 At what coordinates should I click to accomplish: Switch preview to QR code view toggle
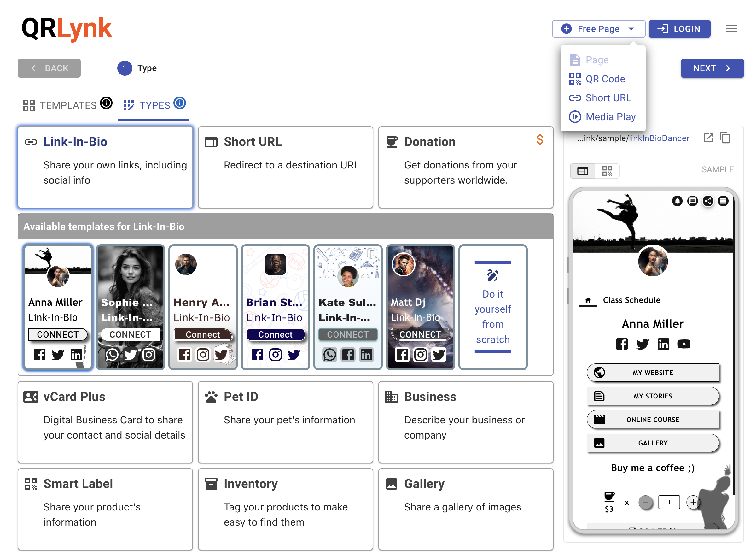(x=607, y=171)
